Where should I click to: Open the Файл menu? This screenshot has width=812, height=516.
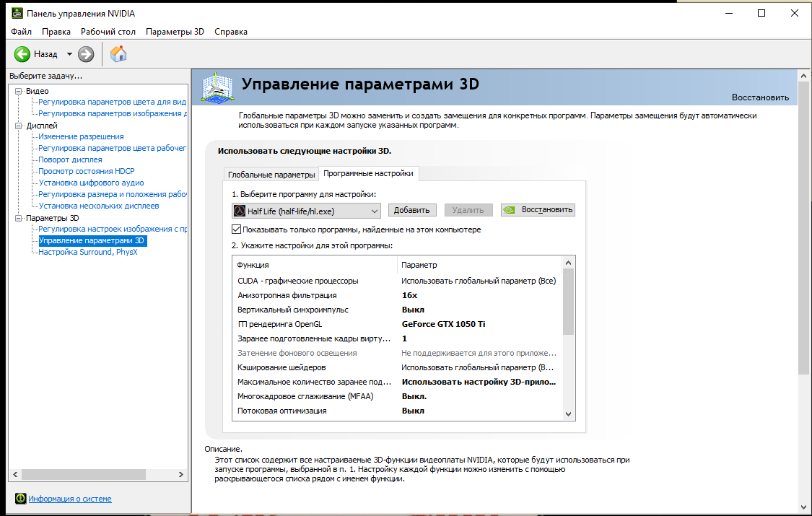pos(21,32)
